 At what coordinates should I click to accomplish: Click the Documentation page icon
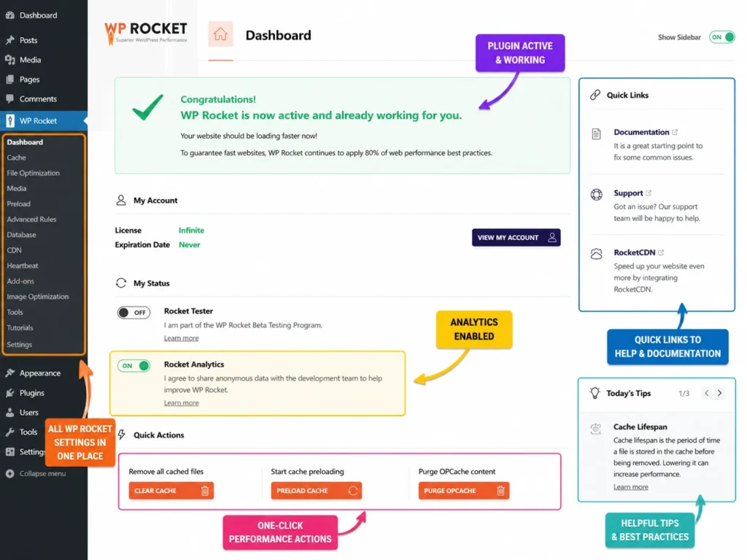tap(596, 134)
